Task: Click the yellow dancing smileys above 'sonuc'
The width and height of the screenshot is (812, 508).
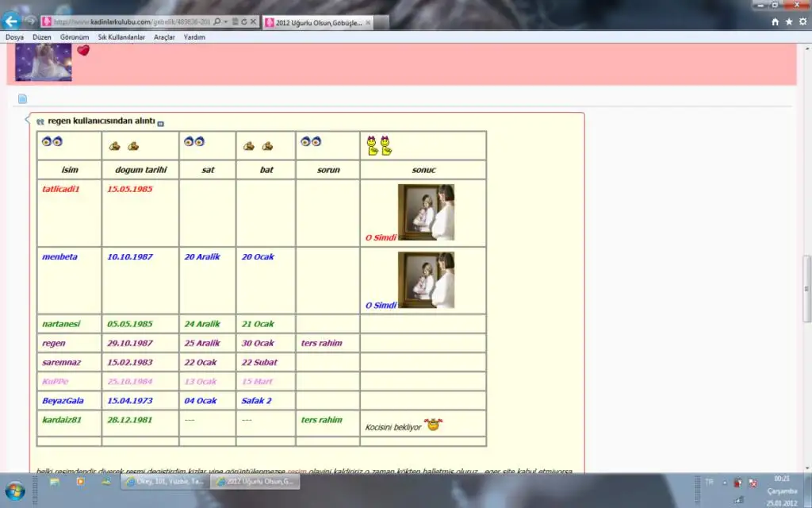Action: [x=379, y=146]
